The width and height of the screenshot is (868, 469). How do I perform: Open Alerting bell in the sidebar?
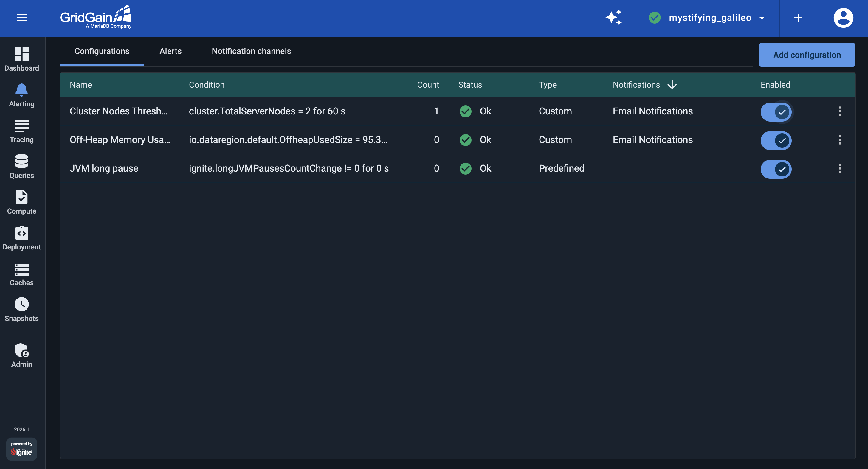tap(21, 95)
